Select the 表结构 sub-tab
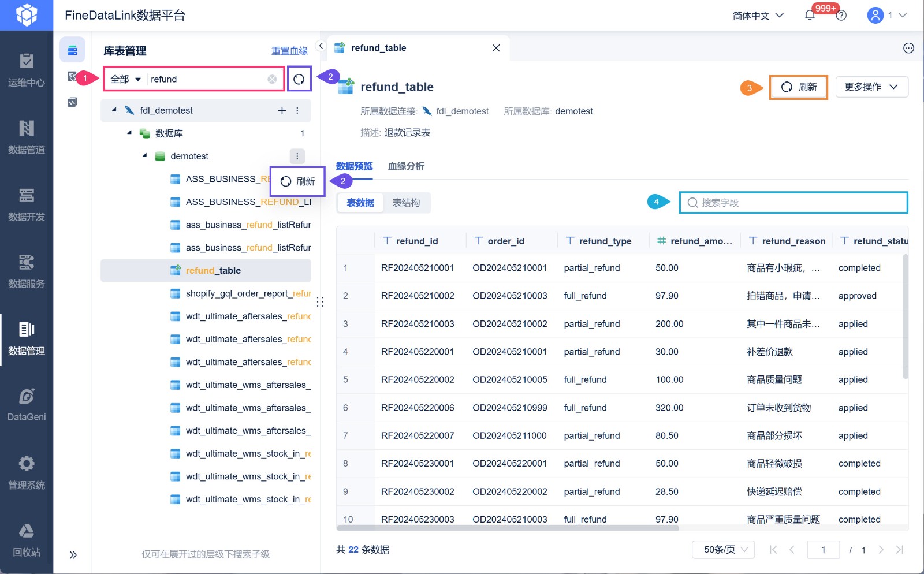This screenshot has width=924, height=574. tap(406, 203)
